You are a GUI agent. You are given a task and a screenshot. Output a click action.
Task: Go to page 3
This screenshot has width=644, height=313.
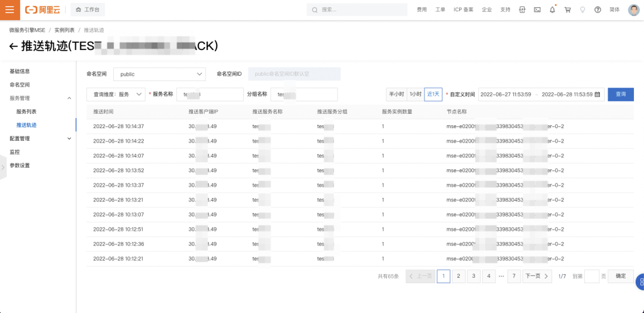coord(473,277)
